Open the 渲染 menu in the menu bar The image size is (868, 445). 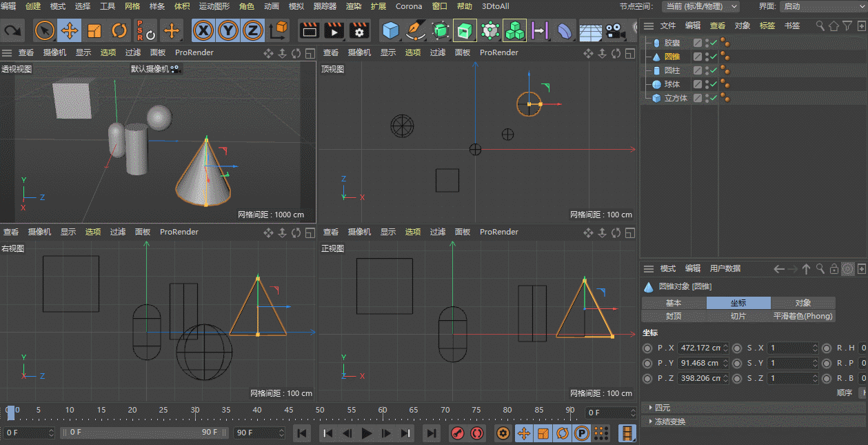click(x=353, y=6)
